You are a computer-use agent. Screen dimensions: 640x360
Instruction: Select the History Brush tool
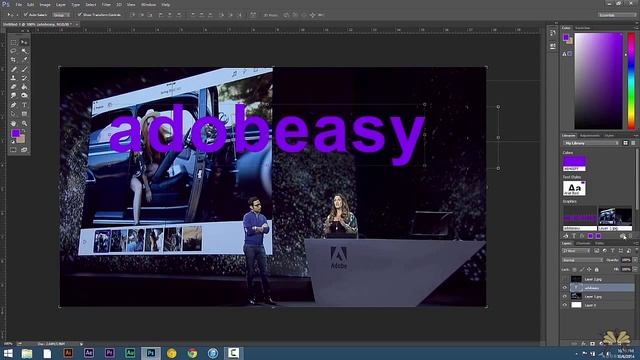pos(24,78)
